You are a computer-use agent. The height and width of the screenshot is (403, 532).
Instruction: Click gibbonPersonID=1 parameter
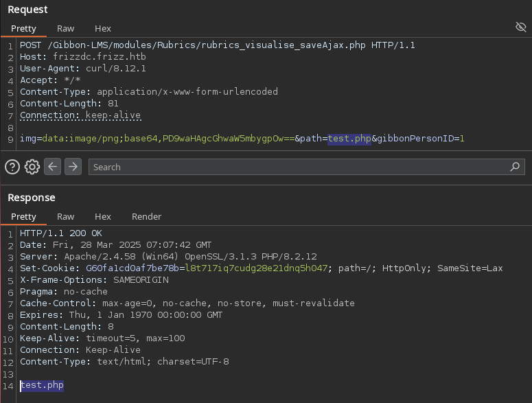coord(421,139)
